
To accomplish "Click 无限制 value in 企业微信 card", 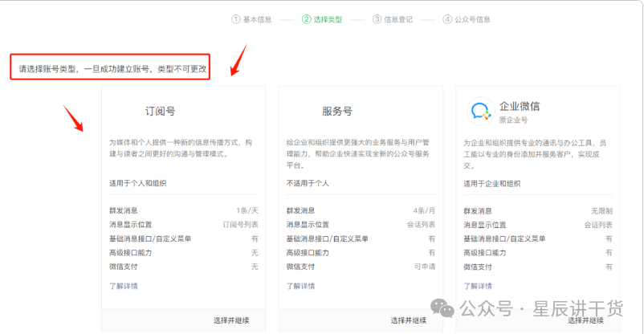I will pyautogui.click(x=601, y=211).
